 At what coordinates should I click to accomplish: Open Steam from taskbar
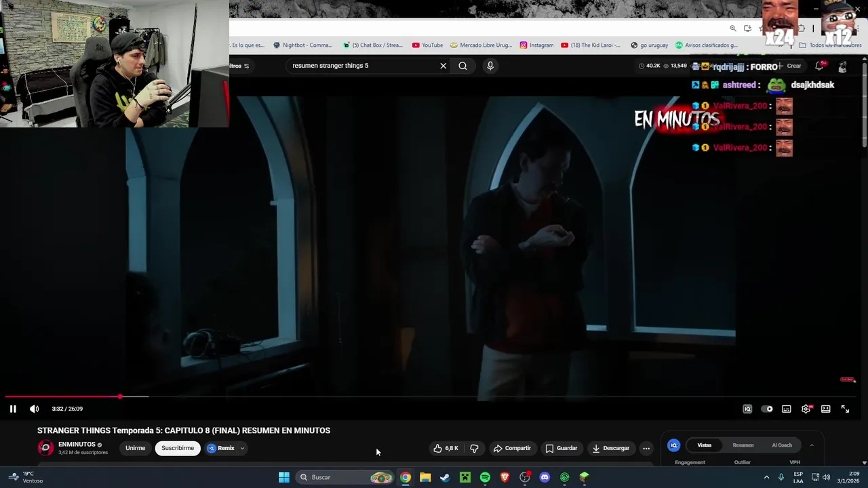(x=445, y=477)
